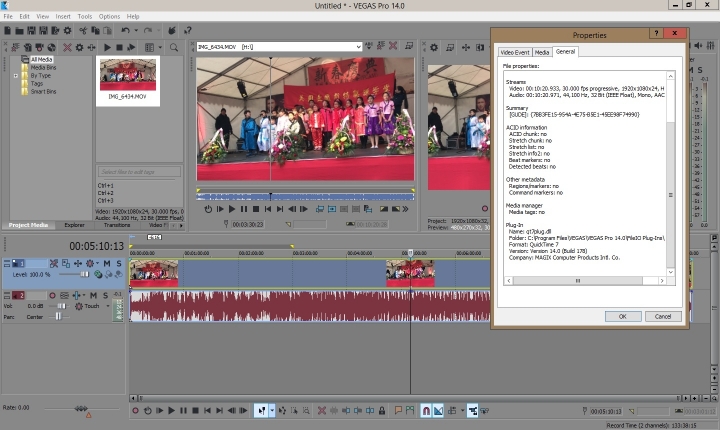Image resolution: width=720 pixels, height=430 pixels.
Task: Undo the last action
Action: coord(125,30)
